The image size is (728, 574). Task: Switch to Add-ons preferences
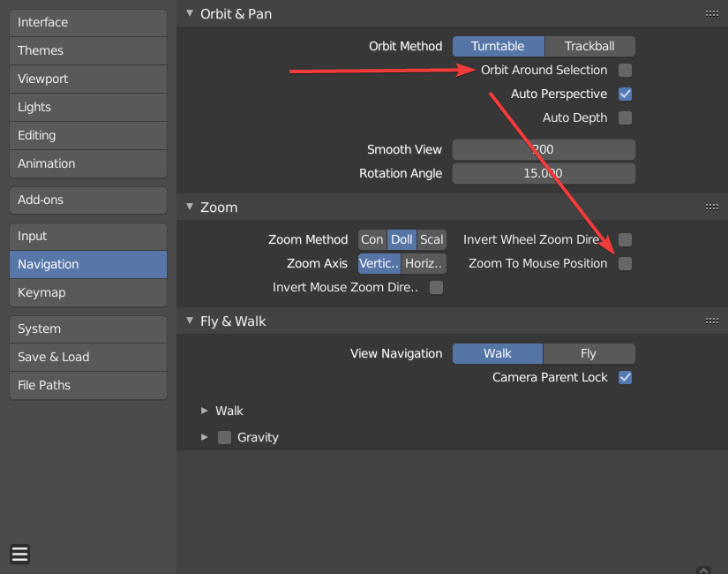[x=87, y=200]
